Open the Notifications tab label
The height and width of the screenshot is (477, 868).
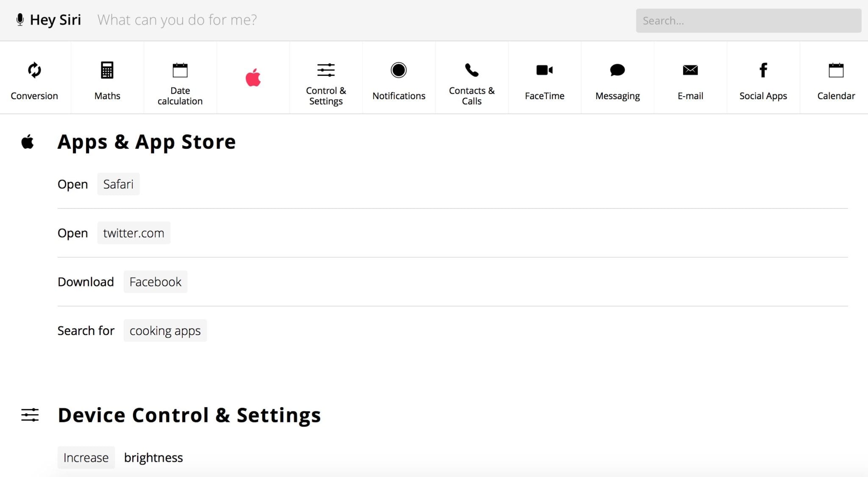(399, 96)
